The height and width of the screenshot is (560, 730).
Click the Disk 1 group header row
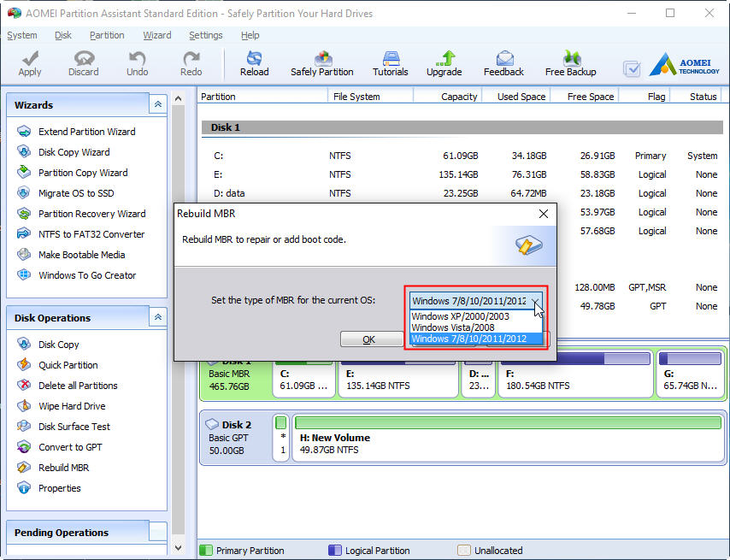[462, 127]
